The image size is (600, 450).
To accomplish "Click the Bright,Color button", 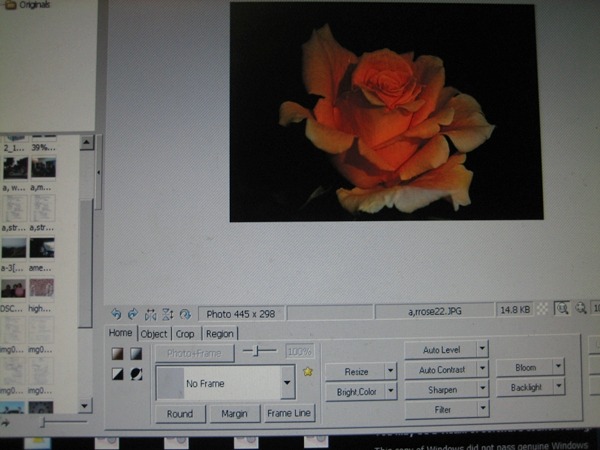I will click(356, 392).
